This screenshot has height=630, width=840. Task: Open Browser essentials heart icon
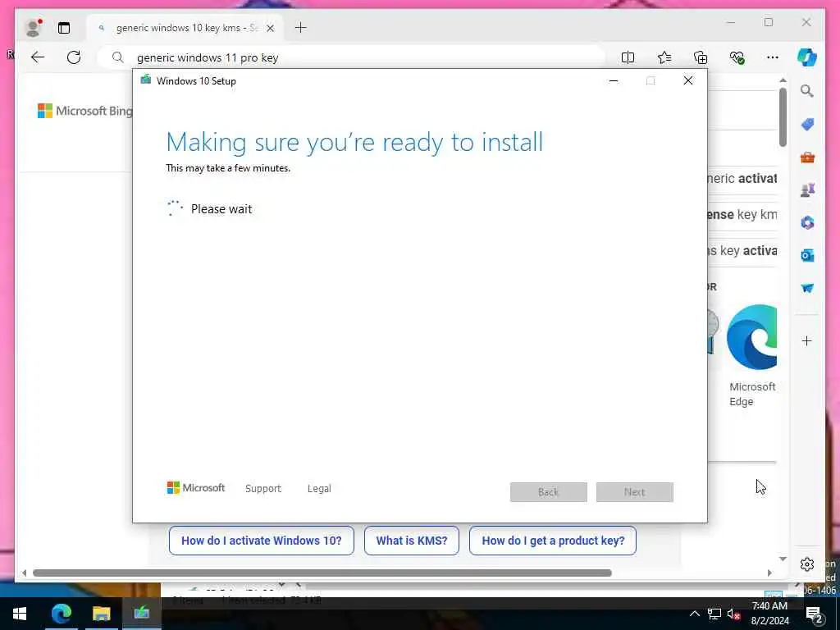point(737,57)
